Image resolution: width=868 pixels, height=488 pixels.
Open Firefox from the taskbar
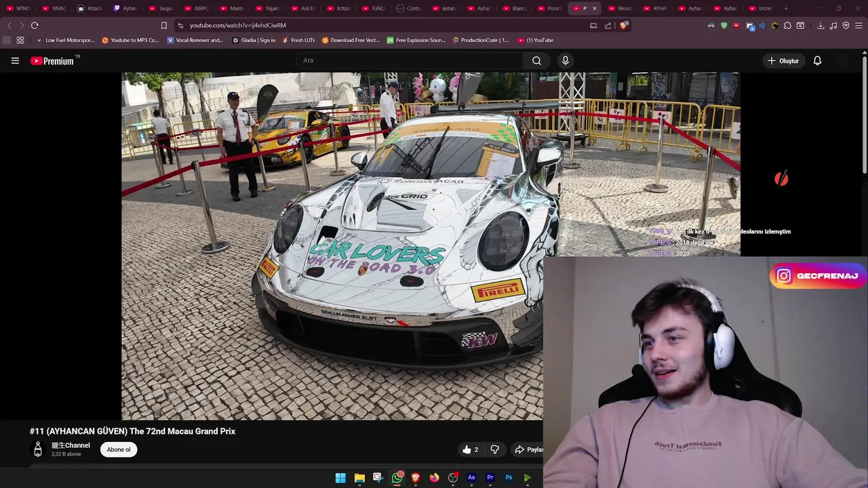tap(434, 478)
